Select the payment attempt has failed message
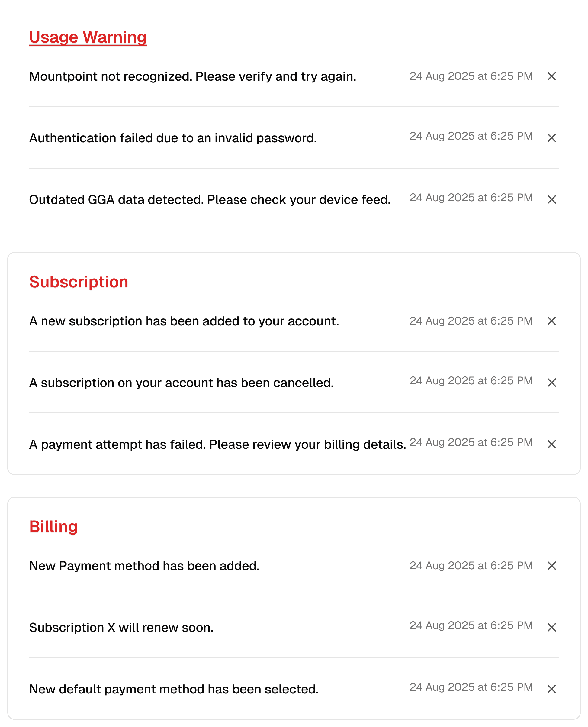 click(x=217, y=445)
